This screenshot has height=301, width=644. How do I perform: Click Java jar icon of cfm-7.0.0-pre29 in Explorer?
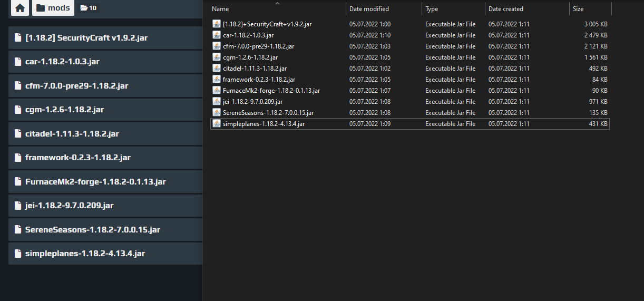tap(217, 46)
